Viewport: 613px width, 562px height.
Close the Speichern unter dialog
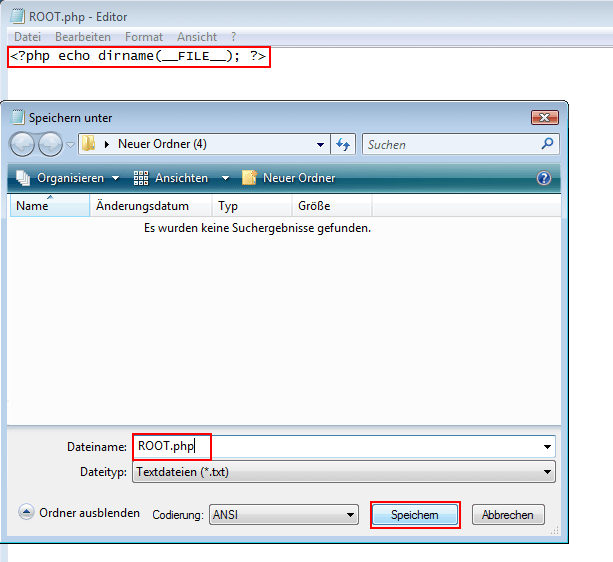(545, 117)
